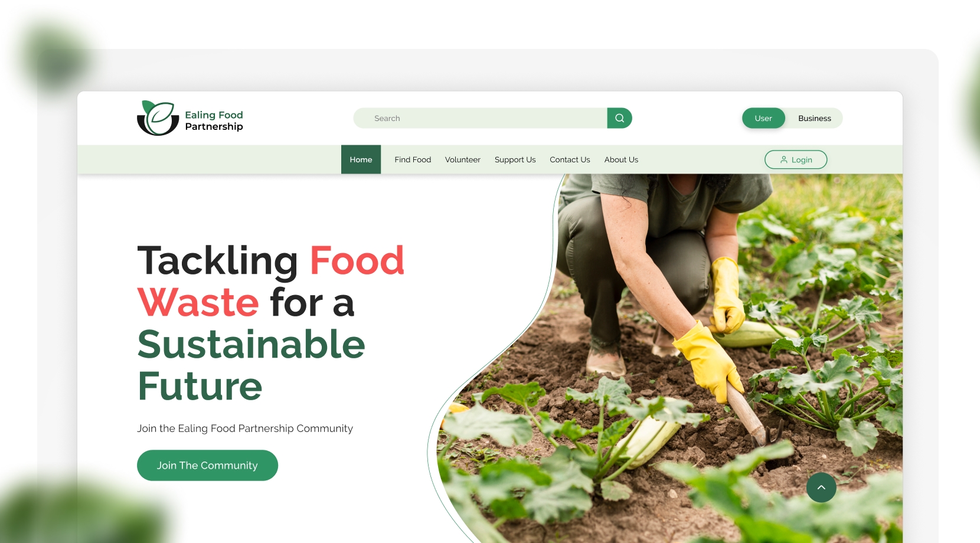Click the Join The Community button
The image size is (980, 543).
pos(207,465)
